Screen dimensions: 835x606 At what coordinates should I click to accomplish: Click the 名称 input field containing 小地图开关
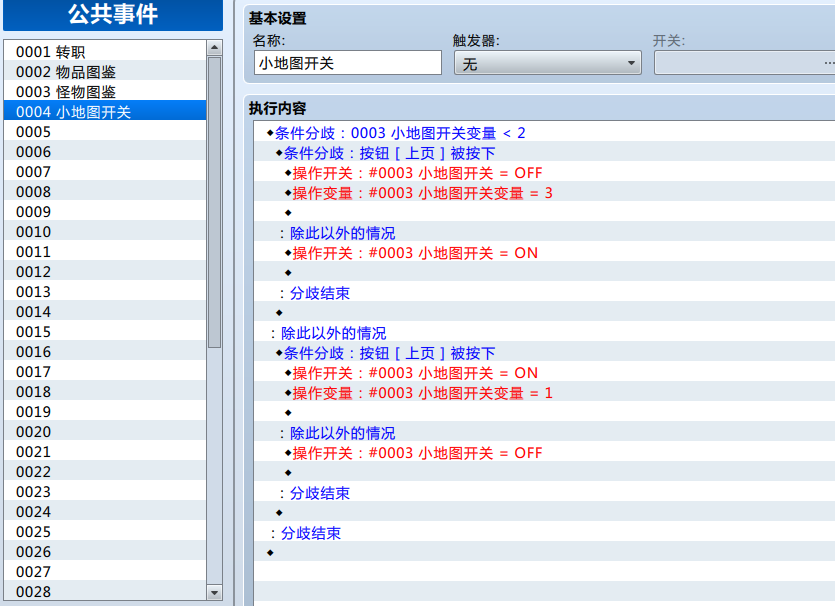point(348,63)
